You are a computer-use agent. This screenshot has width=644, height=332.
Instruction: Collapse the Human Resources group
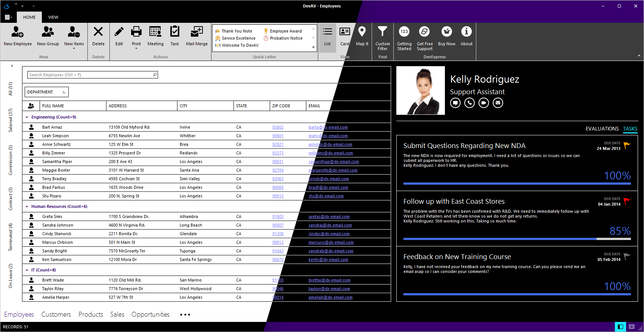[27, 207]
